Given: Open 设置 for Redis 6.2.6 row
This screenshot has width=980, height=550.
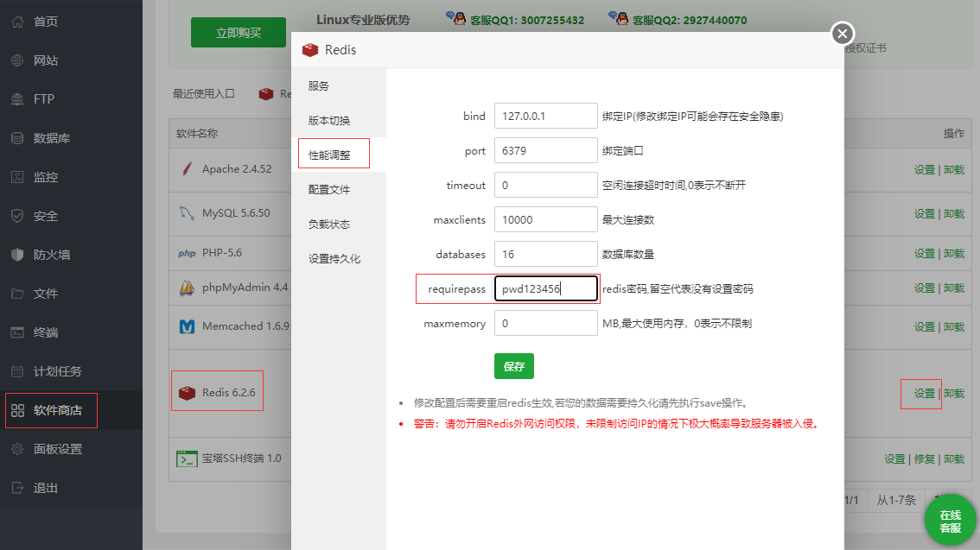Looking at the screenshot, I should click(x=925, y=394).
